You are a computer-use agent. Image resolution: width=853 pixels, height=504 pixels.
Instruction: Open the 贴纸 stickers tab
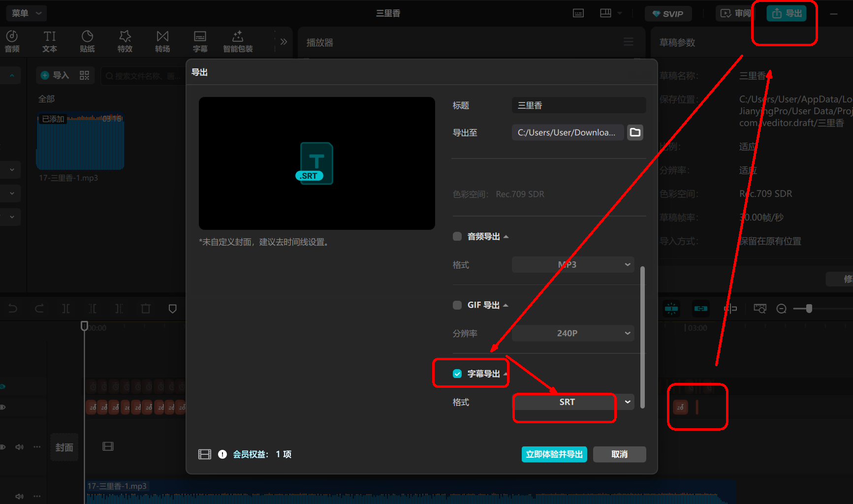(x=87, y=41)
